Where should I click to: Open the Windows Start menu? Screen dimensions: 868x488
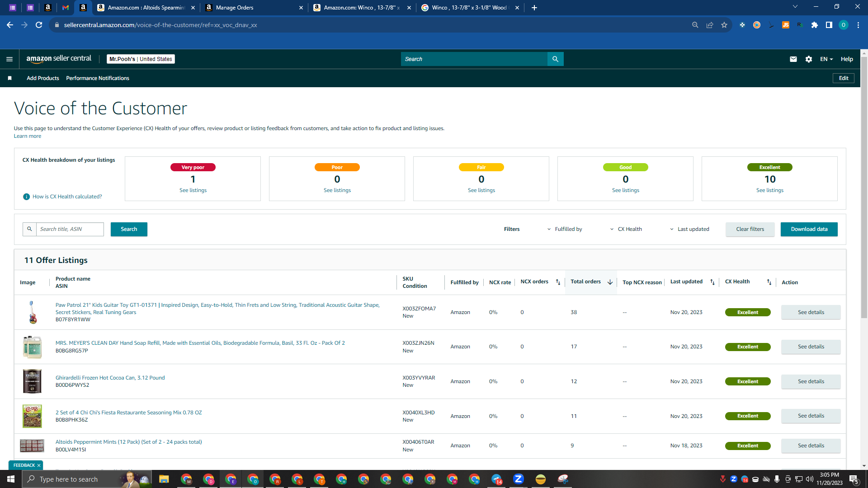click(11, 479)
